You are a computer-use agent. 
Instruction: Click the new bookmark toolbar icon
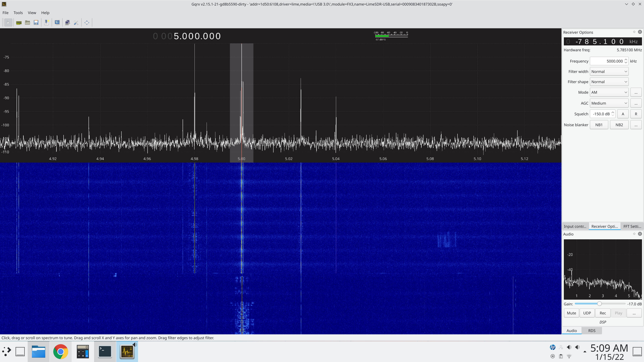coord(46,22)
